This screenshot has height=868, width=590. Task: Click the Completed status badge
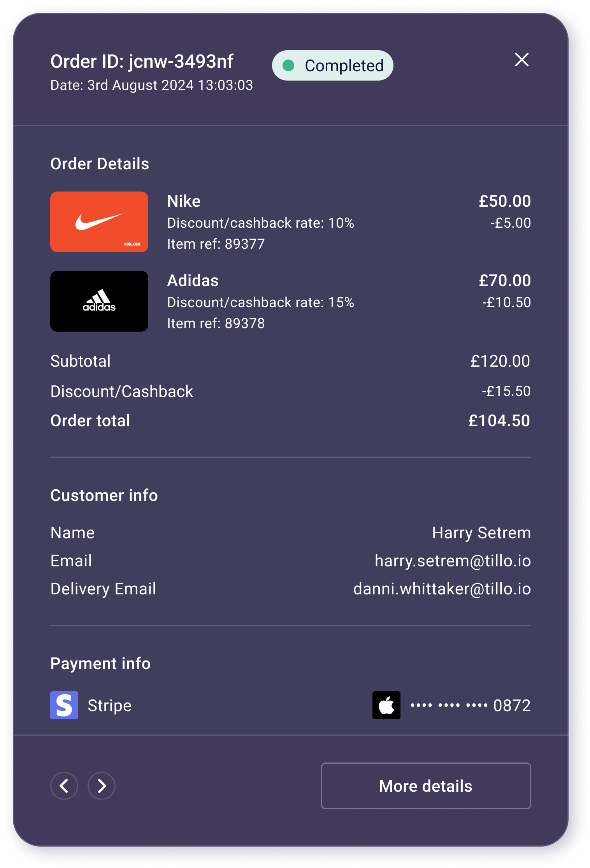[333, 65]
